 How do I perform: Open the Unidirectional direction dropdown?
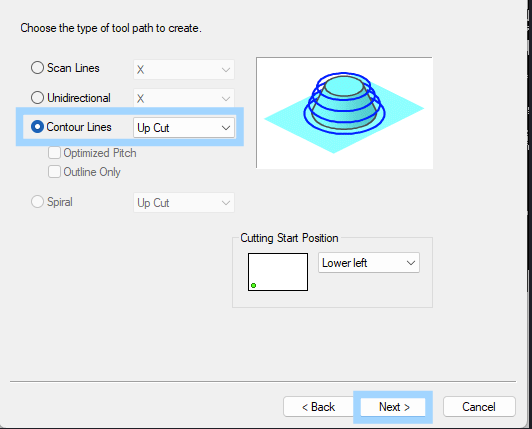[x=184, y=98]
